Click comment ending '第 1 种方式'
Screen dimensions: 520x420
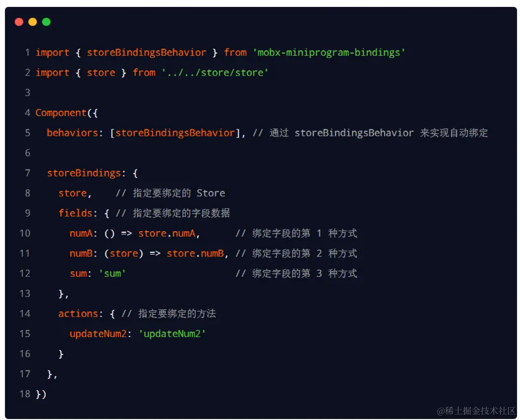[x=296, y=233]
